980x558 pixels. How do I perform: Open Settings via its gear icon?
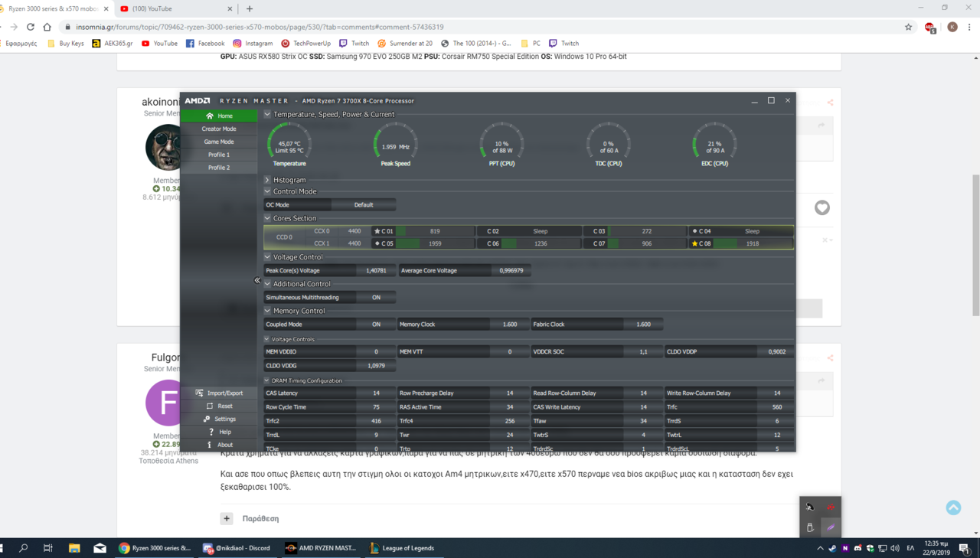[207, 419]
